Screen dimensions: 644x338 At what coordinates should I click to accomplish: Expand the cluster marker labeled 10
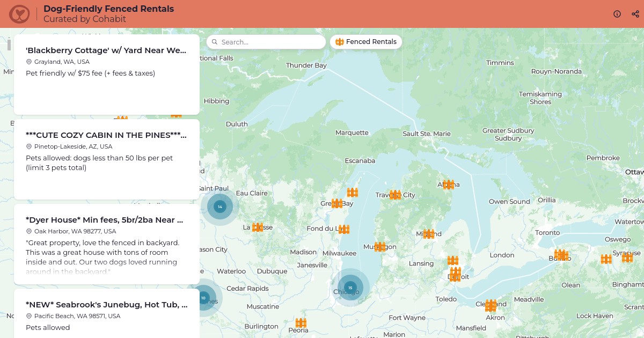pyautogui.click(x=203, y=298)
